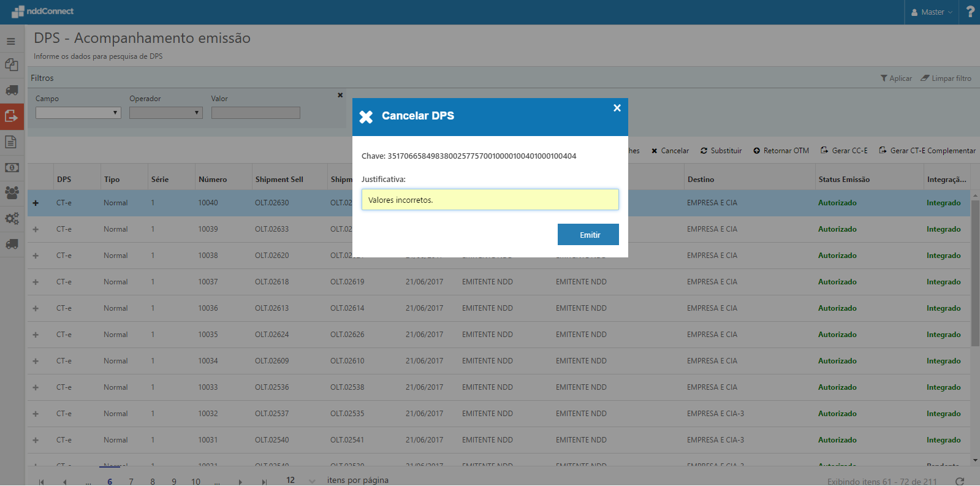Go to the last page of results

click(264, 482)
